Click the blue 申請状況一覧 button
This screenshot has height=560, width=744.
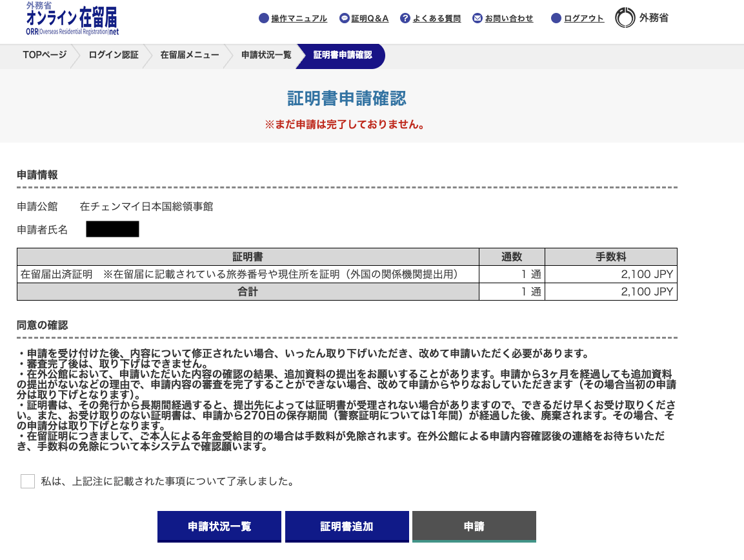coord(219,527)
